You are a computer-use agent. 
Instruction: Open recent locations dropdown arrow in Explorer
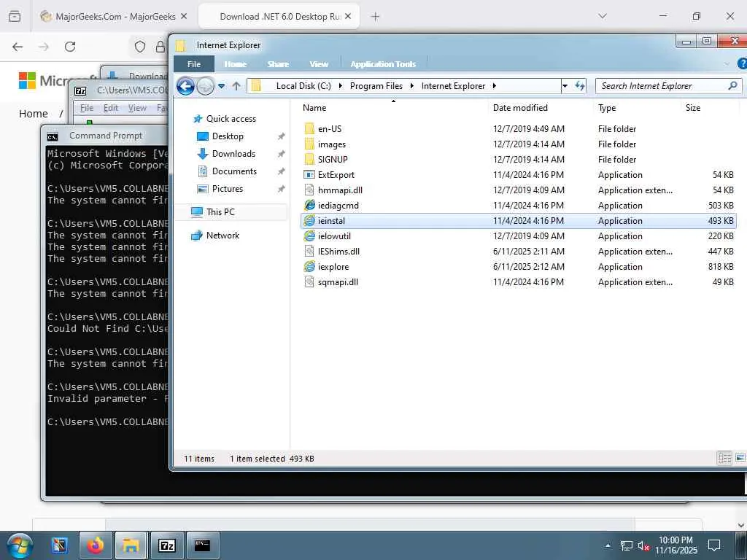coord(222,86)
